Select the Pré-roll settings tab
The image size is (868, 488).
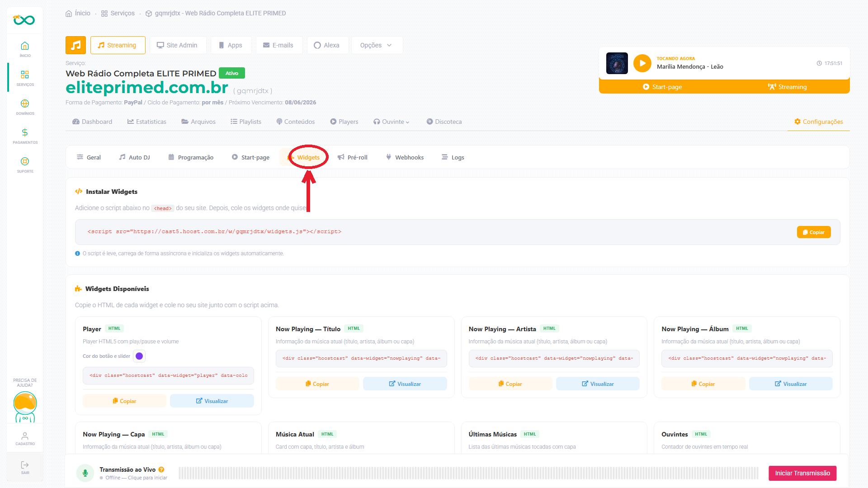pyautogui.click(x=353, y=157)
